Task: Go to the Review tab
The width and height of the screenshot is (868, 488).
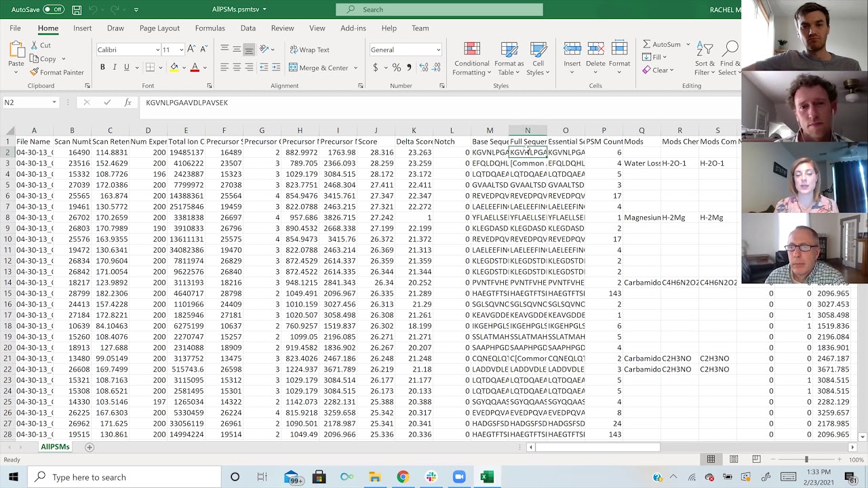Action: [x=283, y=28]
